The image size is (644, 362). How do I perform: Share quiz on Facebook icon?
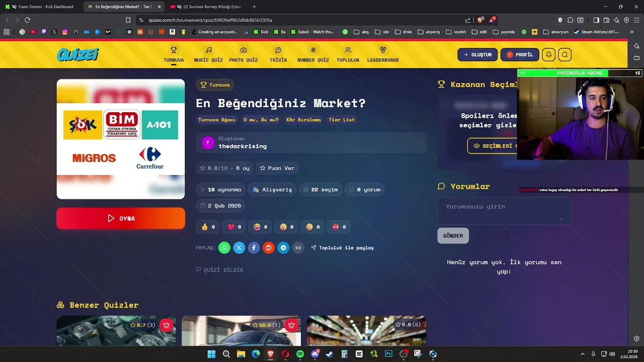pos(254,248)
